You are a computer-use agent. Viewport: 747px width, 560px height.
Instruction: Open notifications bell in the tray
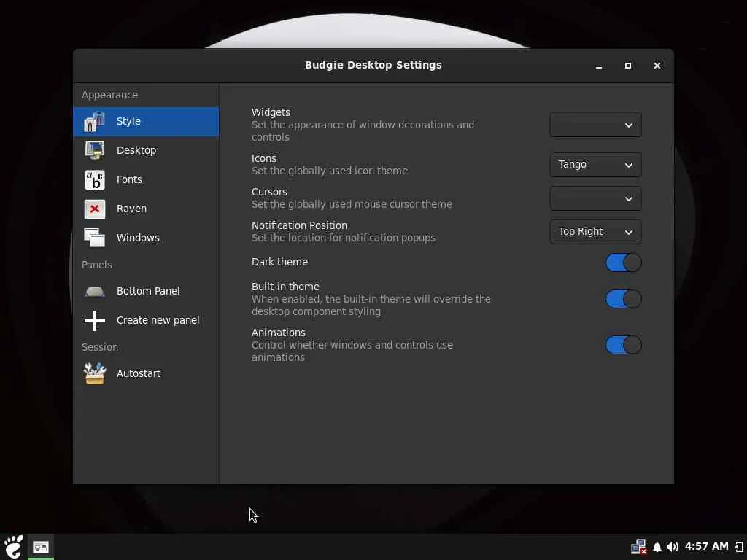657,547
